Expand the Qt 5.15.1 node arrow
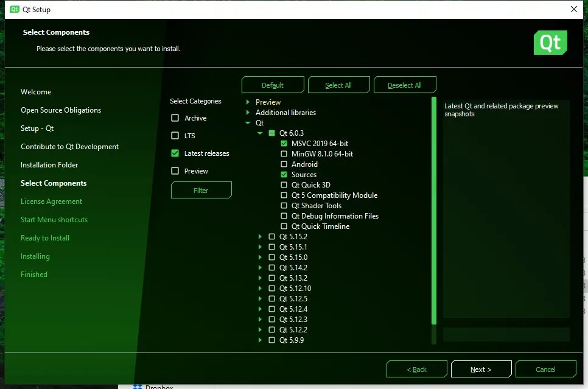 (x=260, y=247)
